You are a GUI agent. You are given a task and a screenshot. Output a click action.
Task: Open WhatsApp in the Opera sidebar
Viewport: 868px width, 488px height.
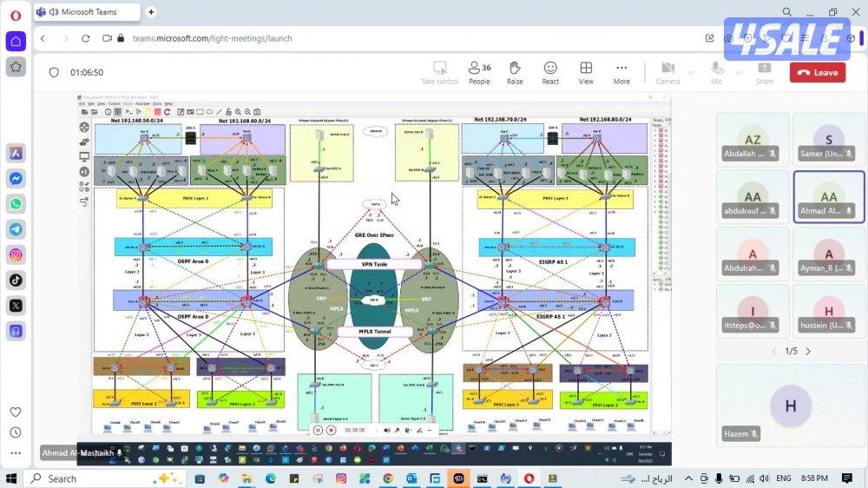coord(16,204)
